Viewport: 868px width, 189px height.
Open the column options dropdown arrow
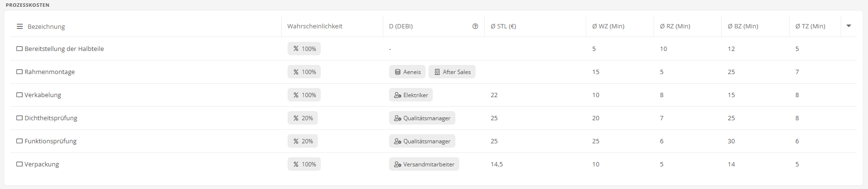point(849,26)
